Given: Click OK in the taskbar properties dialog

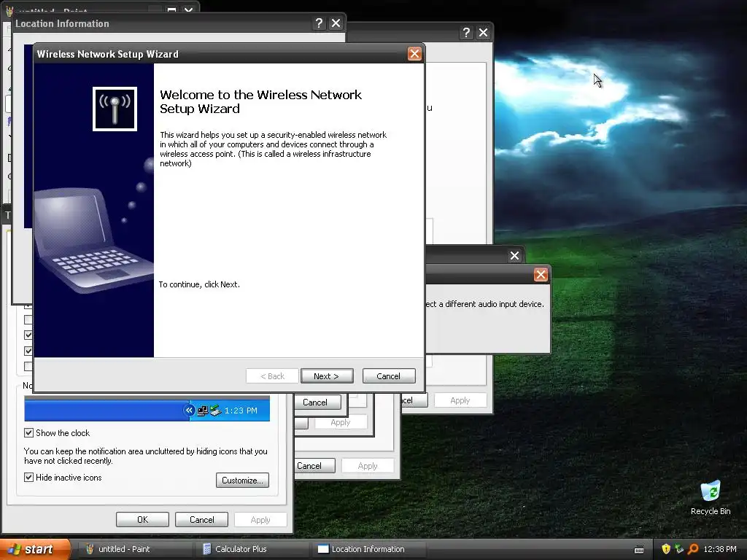Looking at the screenshot, I should click(x=142, y=519).
